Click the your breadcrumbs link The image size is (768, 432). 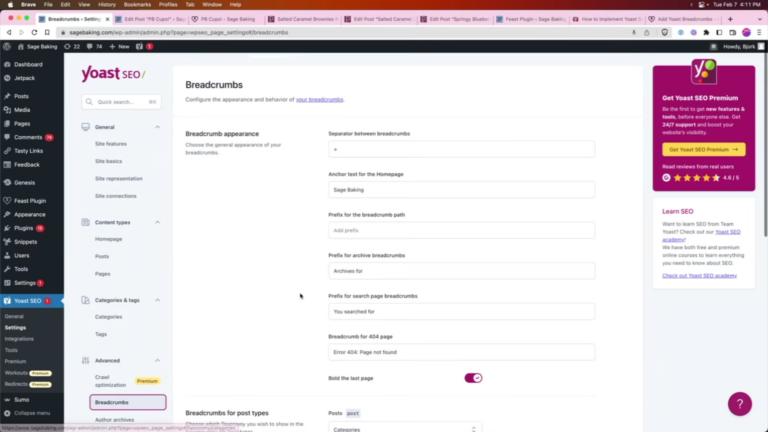pos(319,99)
